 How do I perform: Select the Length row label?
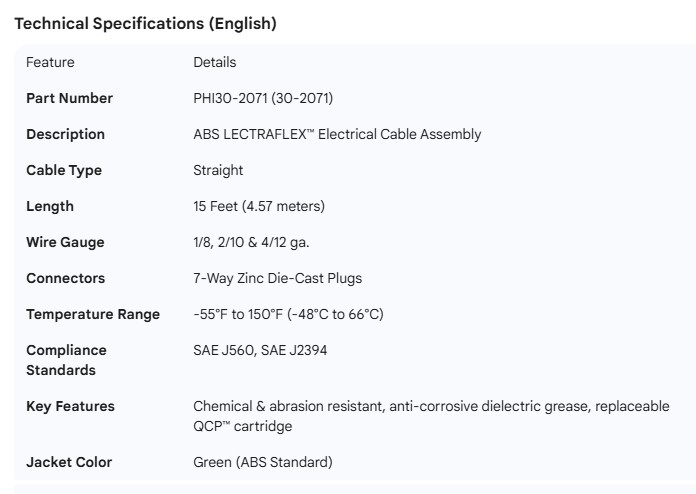(50, 206)
